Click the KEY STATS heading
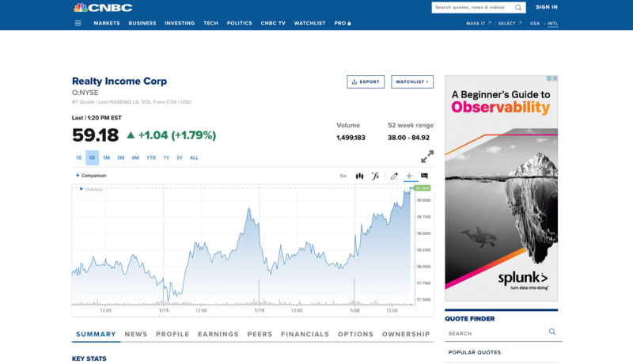Image resolution: width=633 pixels, height=364 pixels. (x=89, y=358)
